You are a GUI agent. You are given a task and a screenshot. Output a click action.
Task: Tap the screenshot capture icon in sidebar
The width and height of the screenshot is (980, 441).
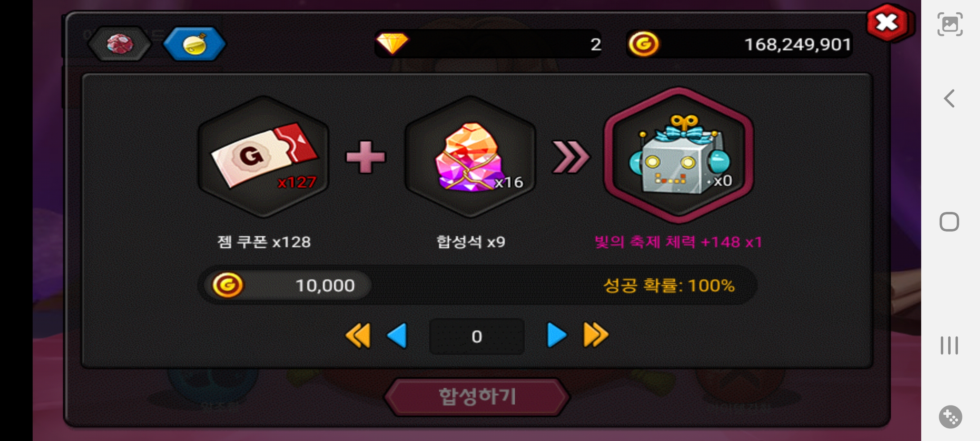click(950, 24)
